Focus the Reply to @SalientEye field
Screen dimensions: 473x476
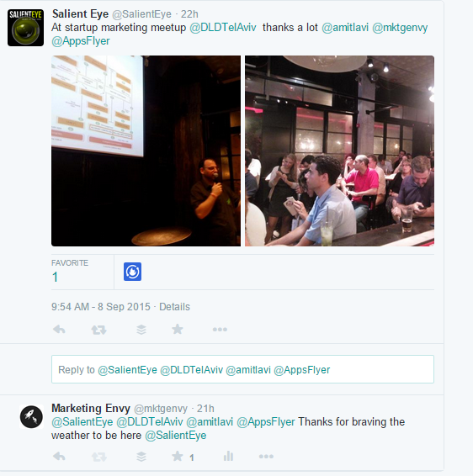(x=242, y=369)
